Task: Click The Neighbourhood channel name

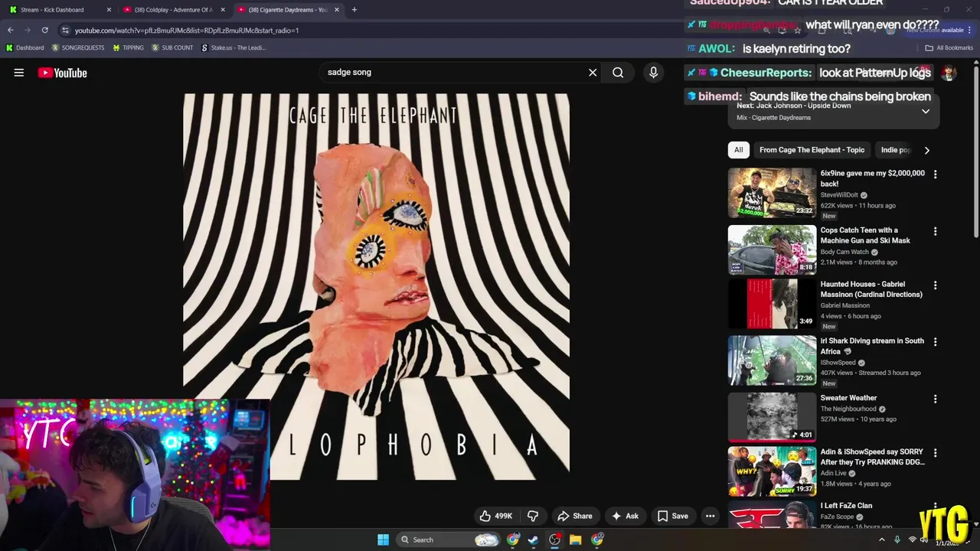Action: (848, 409)
